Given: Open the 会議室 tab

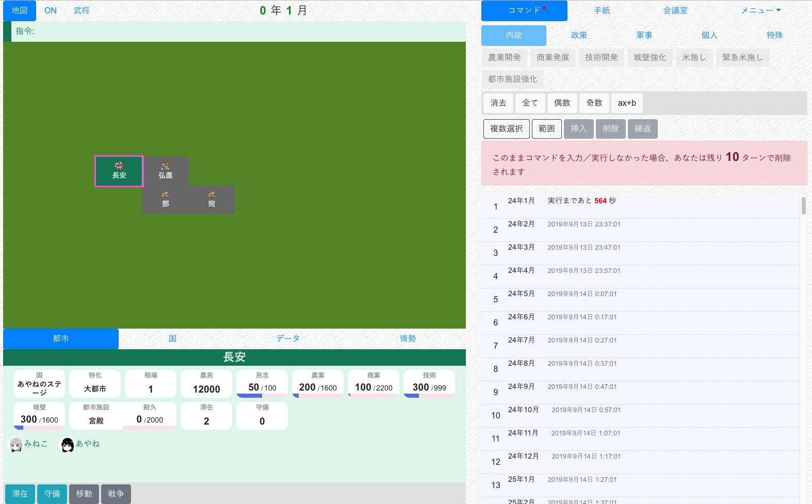Looking at the screenshot, I should tap(675, 10).
